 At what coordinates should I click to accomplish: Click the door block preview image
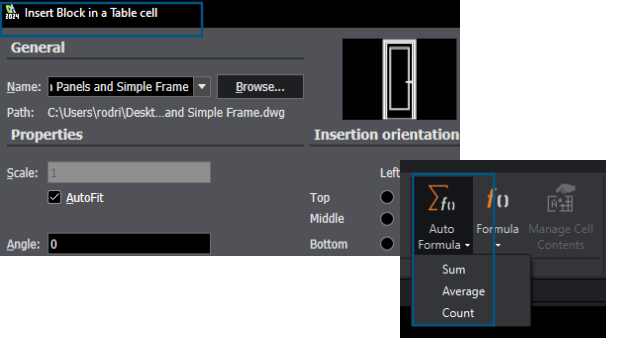click(x=399, y=79)
